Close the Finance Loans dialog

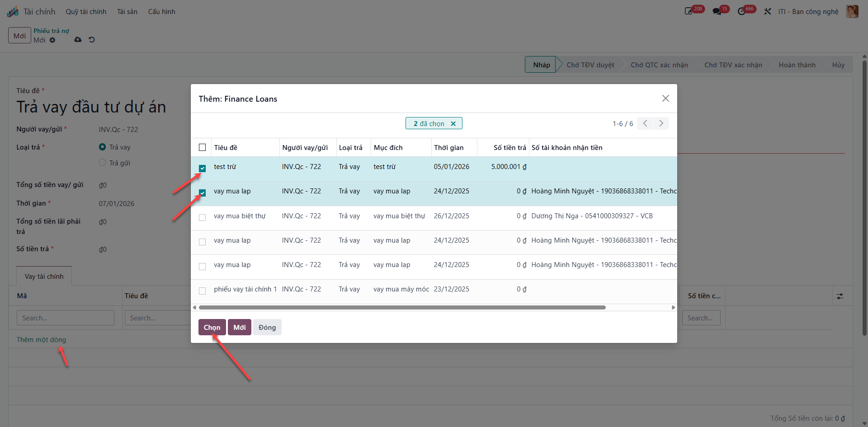pyautogui.click(x=665, y=99)
